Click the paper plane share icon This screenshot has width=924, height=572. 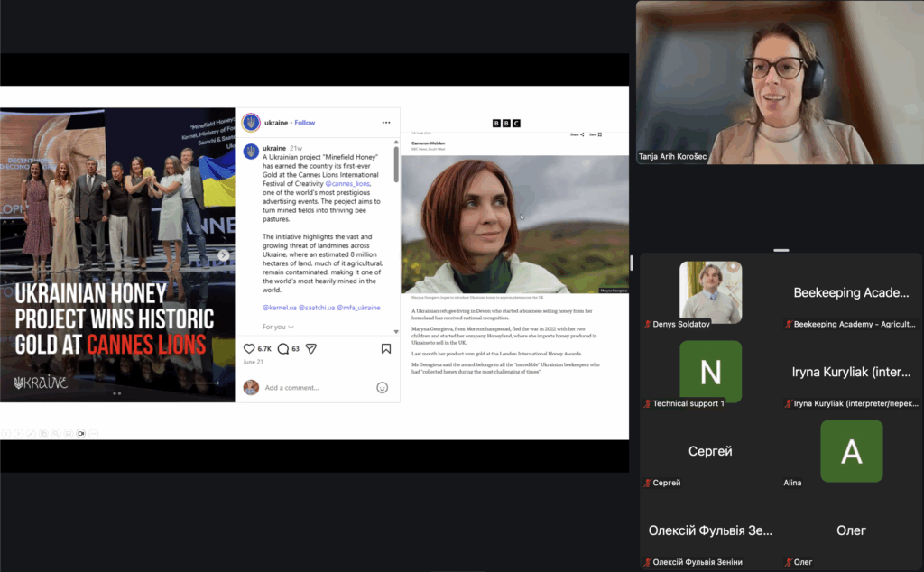coord(310,348)
